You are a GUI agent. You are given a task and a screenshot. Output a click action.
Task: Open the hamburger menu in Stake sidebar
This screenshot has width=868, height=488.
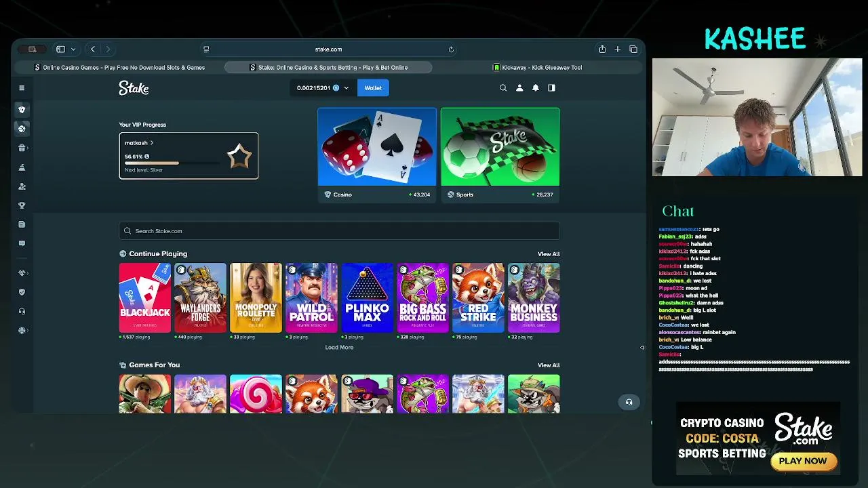tap(22, 87)
